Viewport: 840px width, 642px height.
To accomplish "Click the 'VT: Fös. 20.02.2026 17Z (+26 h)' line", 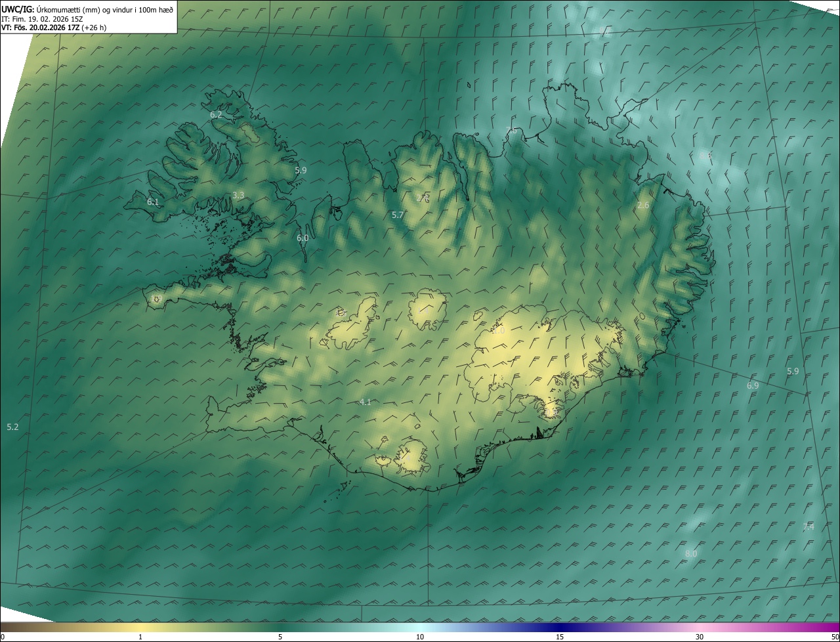I will (54, 28).
